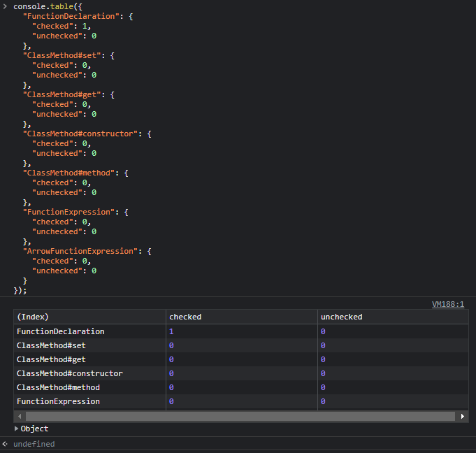Image resolution: width=476 pixels, height=453 pixels.
Task: Click console.table( in the input code
Action: [45, 6]
